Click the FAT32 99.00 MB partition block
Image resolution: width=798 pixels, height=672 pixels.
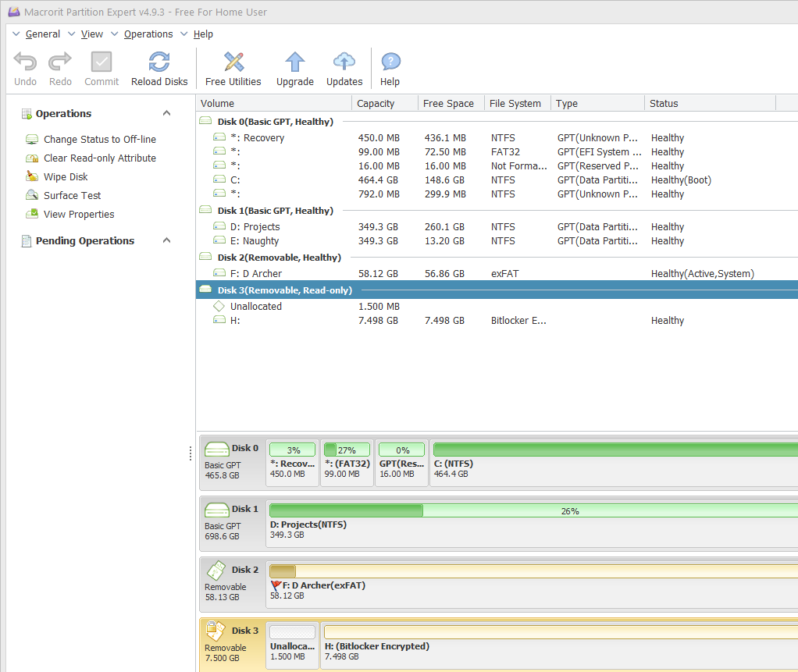point(347,463)
